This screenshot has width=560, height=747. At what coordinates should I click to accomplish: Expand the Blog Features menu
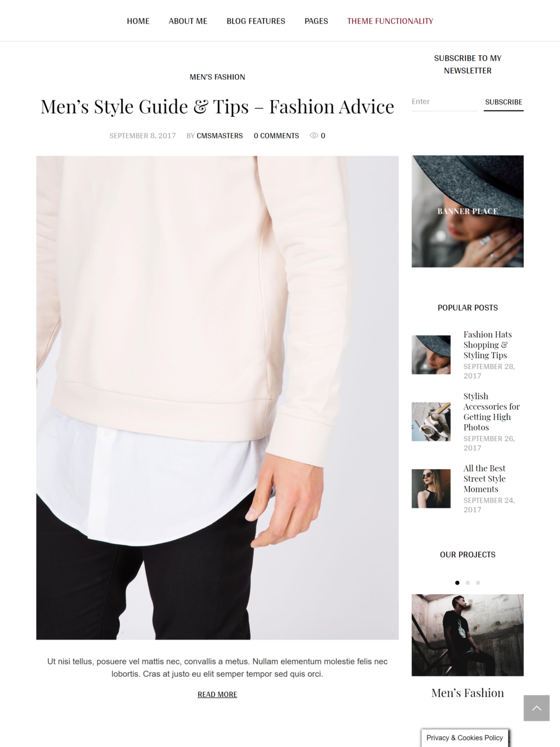pos(256,21)
